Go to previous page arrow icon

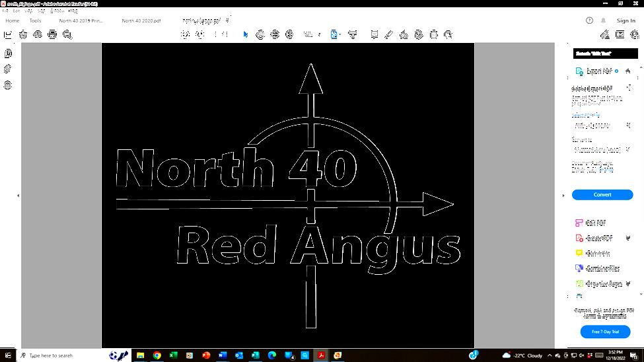click(185, 34)
